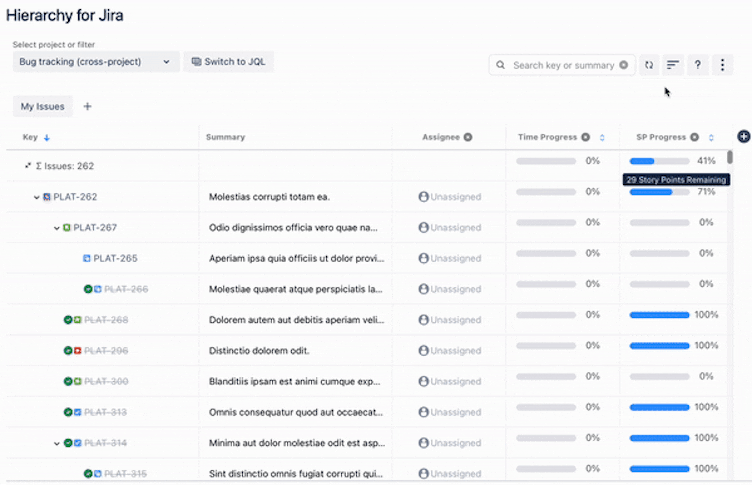The height and width of the screenshot is (485, 752).
Task: Click summary 'Distinctio dolorem odit.'
Action: [259, 351]
